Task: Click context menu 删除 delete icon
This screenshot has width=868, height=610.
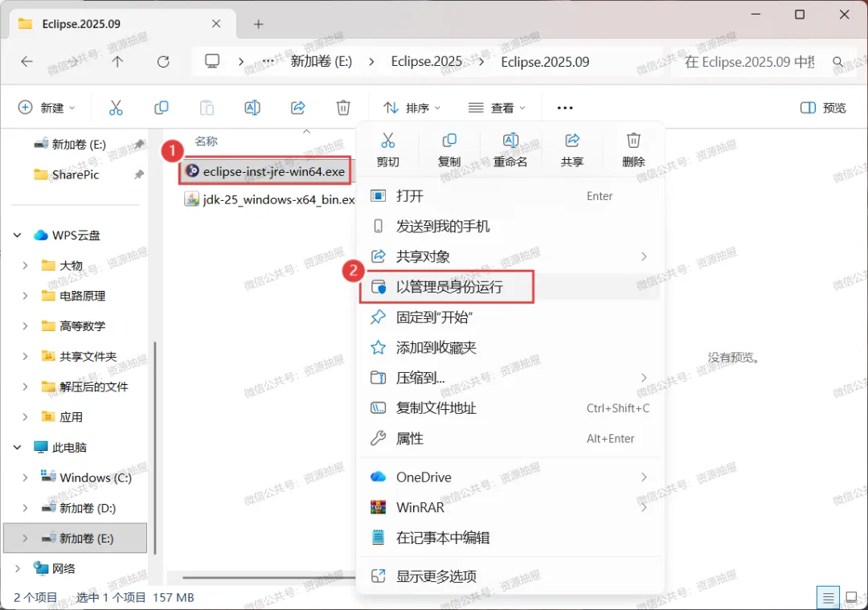Action: point(633,141)
